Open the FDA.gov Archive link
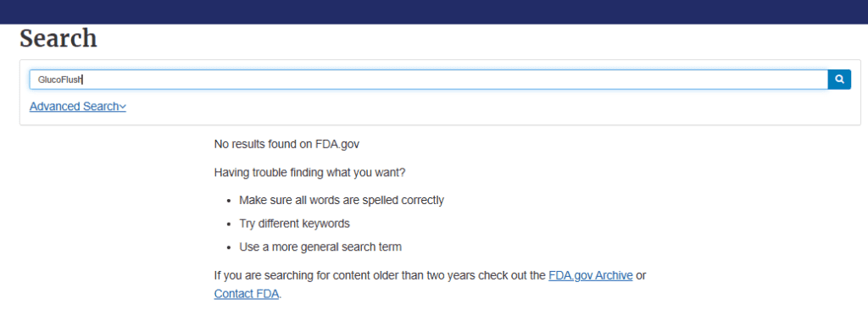 point(591,275)
